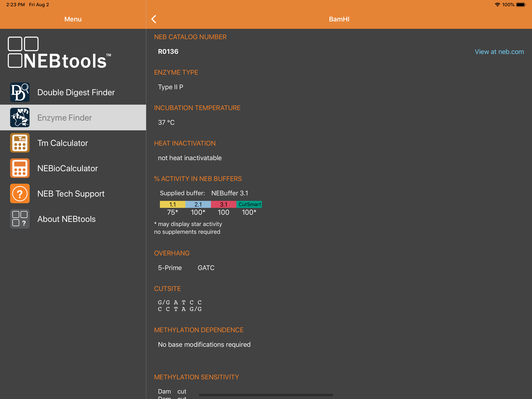Screen dimensions: 532x399
Task: Tap the NEBtools logo
Action: (x=59, y=52)
